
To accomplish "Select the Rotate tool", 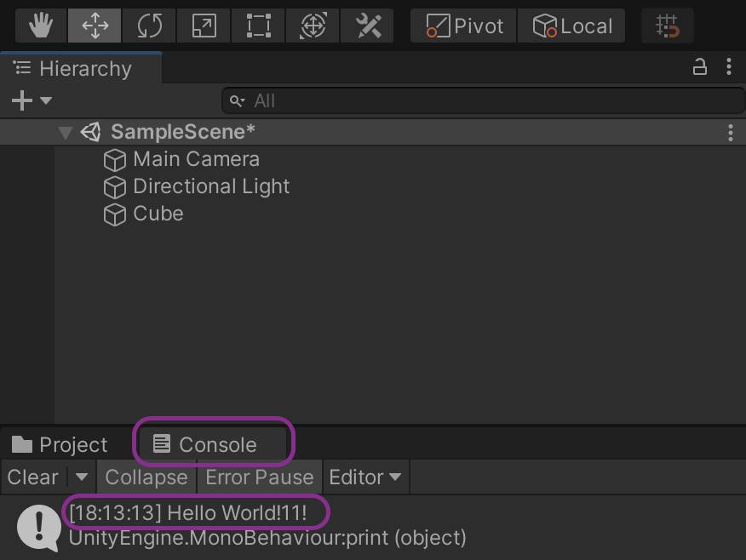I will (149, 26).
